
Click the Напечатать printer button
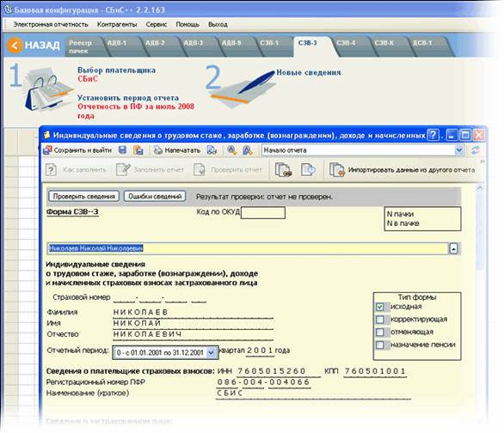coord(177,150)
